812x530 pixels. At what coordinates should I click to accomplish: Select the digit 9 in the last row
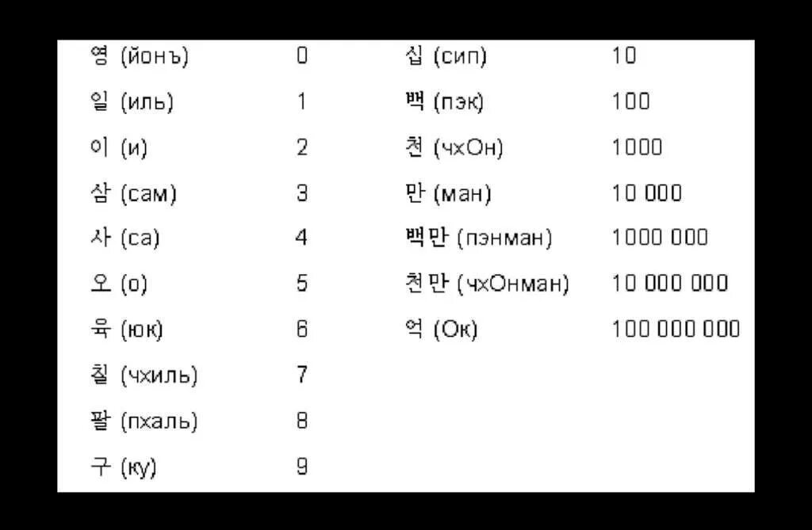coord(302,467)
